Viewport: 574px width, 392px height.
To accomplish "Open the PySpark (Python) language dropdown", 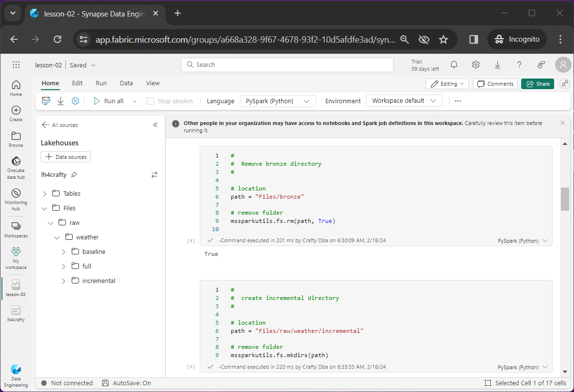I will tap(277, 101).
